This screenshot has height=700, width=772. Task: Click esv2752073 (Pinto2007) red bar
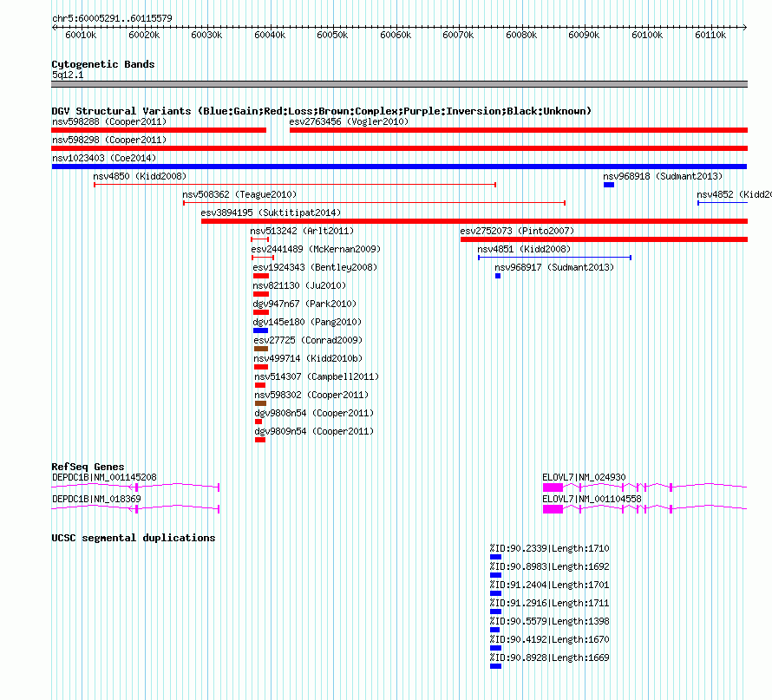604,239
